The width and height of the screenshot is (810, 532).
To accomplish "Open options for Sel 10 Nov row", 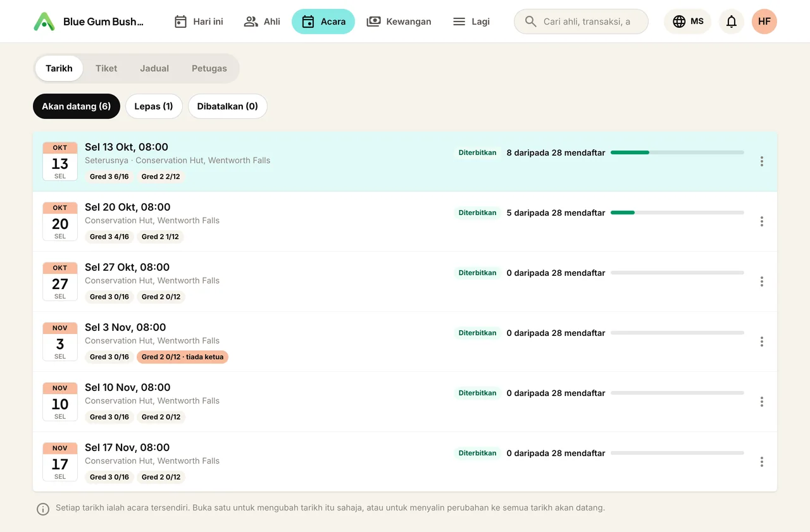I will pos(762,402).
